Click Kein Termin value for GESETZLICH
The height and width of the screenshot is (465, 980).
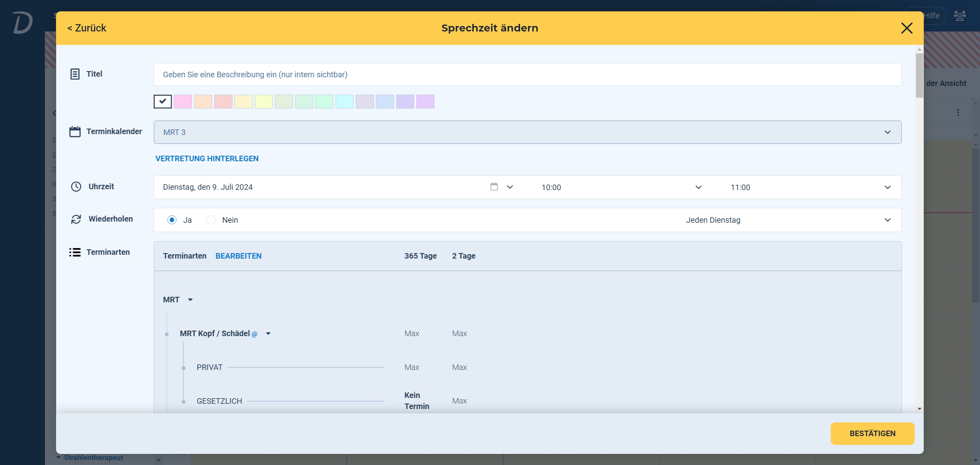pyautogui.click(x=416, y=401)
